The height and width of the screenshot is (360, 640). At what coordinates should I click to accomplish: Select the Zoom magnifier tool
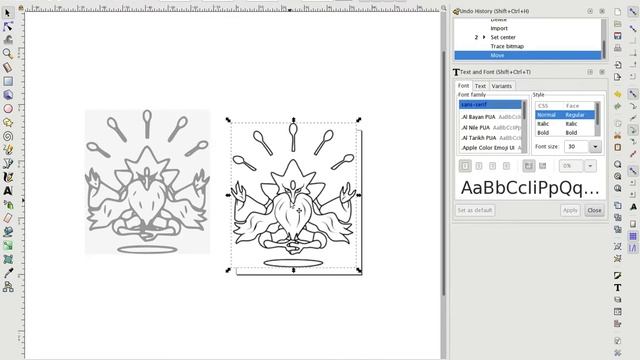point(8,53)
